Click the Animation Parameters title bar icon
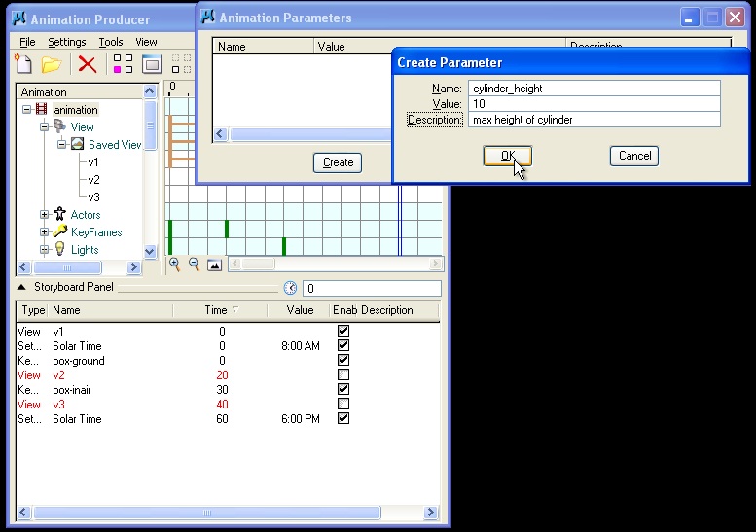756x532 pixels. coord(208,17)
